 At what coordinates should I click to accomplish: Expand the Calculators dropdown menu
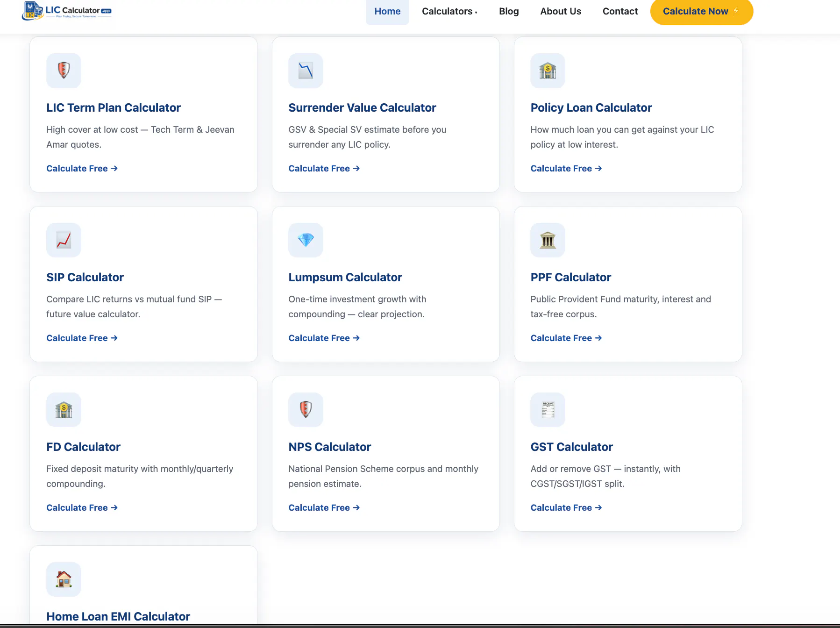[x=449, y=11]
